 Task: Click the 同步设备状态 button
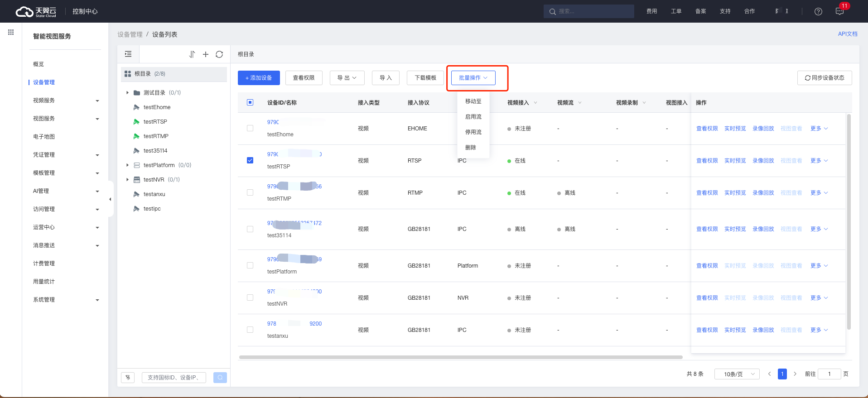coord(825,78)
